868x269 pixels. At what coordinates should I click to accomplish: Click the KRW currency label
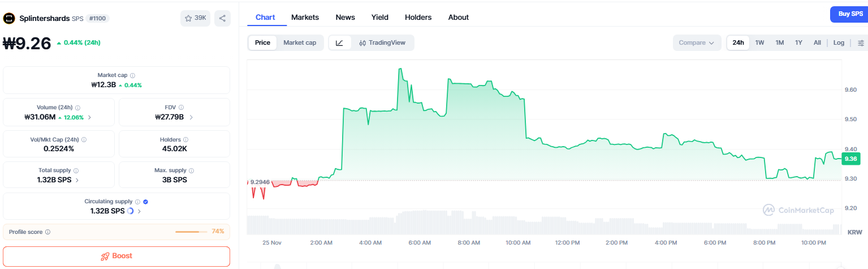coord(854,232)
